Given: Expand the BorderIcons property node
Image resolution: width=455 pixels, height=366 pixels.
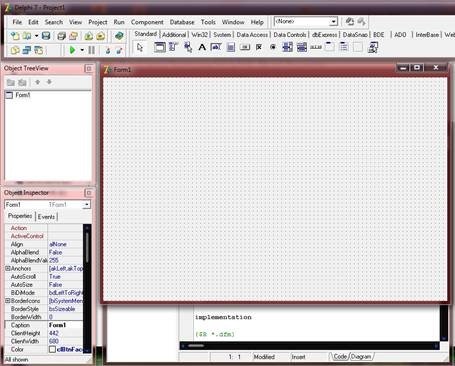Looking at the screenshot, I should click(8, 301).
